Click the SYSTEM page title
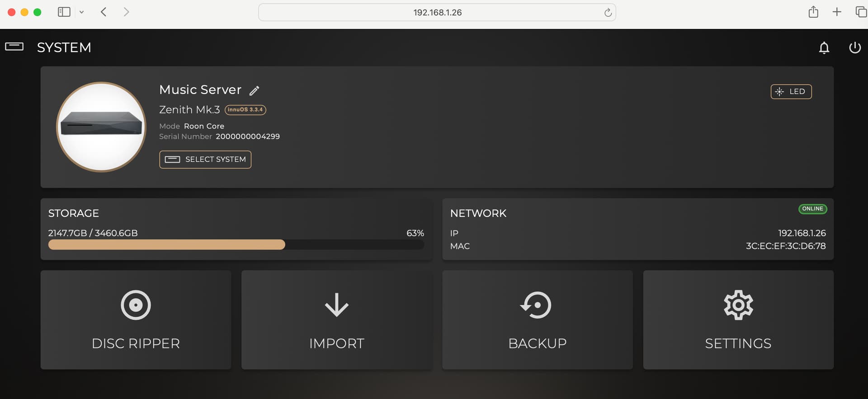 64,47
